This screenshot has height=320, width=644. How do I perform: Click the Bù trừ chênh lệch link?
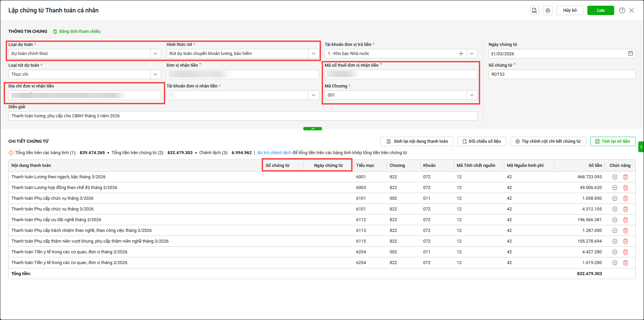click(274, 153)
